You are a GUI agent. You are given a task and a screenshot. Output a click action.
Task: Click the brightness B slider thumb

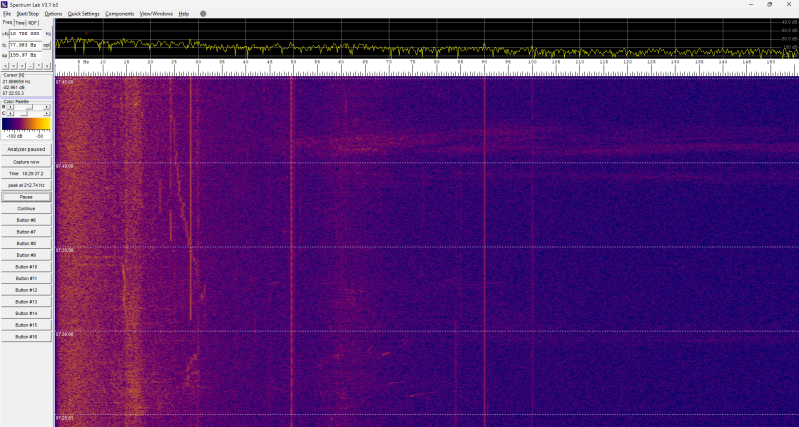[30, 107]
